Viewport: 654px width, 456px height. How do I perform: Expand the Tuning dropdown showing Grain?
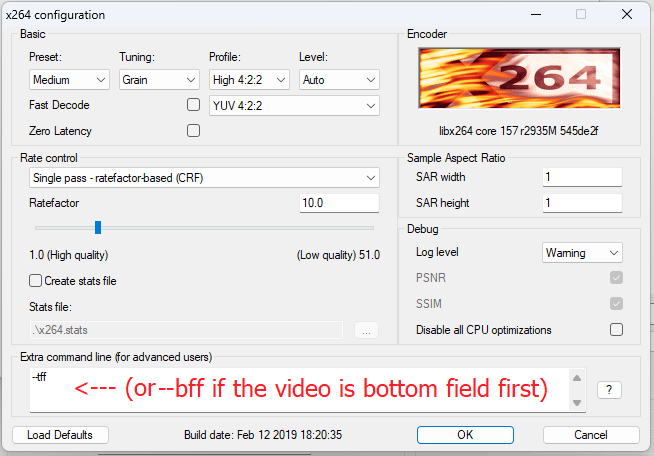[159, 80]
